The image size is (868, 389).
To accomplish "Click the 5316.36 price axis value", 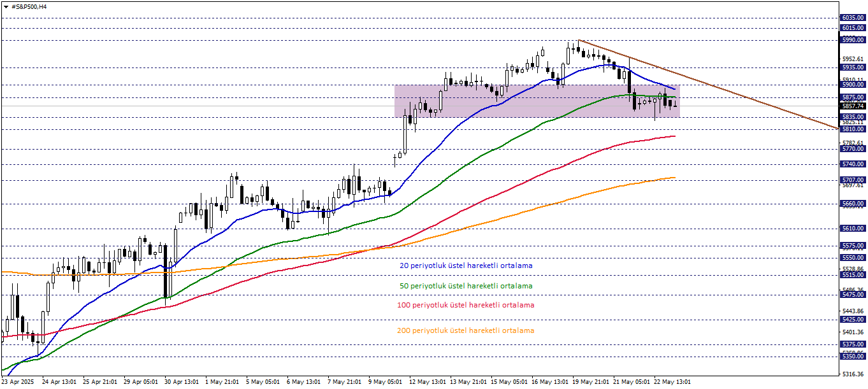I will tap(853, 374).
